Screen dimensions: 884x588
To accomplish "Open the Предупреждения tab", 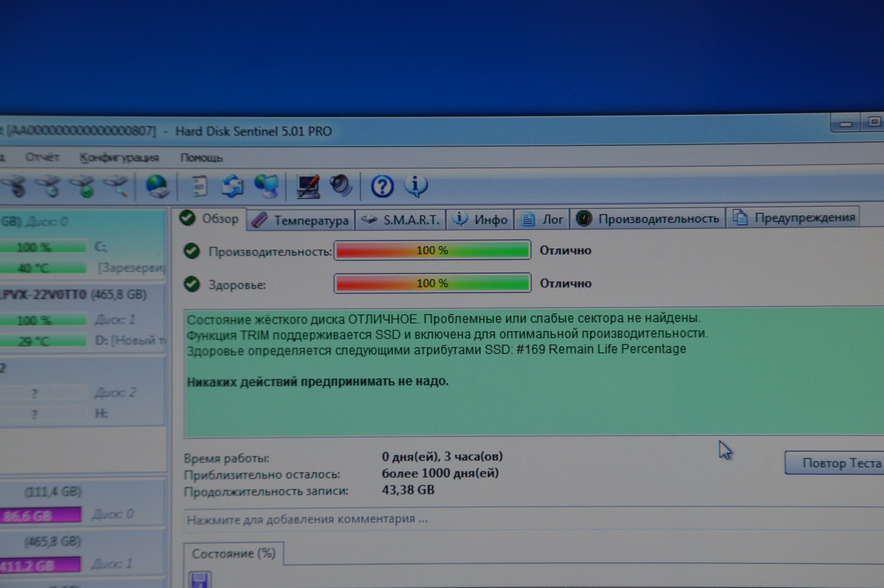I will pos(794,217).
